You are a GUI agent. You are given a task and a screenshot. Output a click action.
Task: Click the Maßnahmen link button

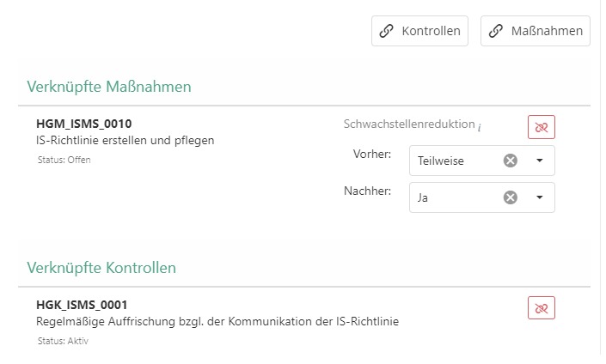[536, 31]
